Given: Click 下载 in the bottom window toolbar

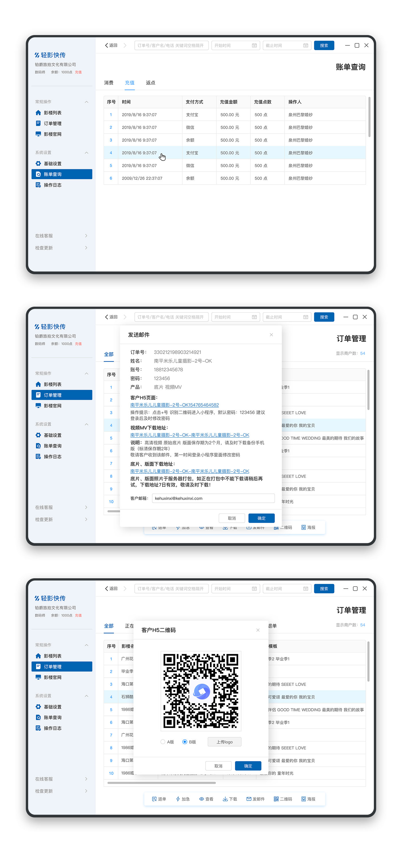Looking at the screenshot, I should [230, 799].
